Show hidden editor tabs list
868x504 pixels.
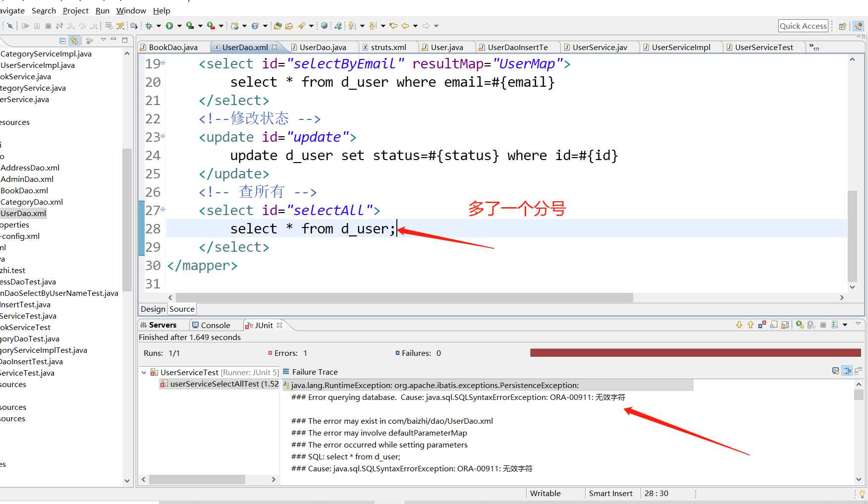(814, 47)
